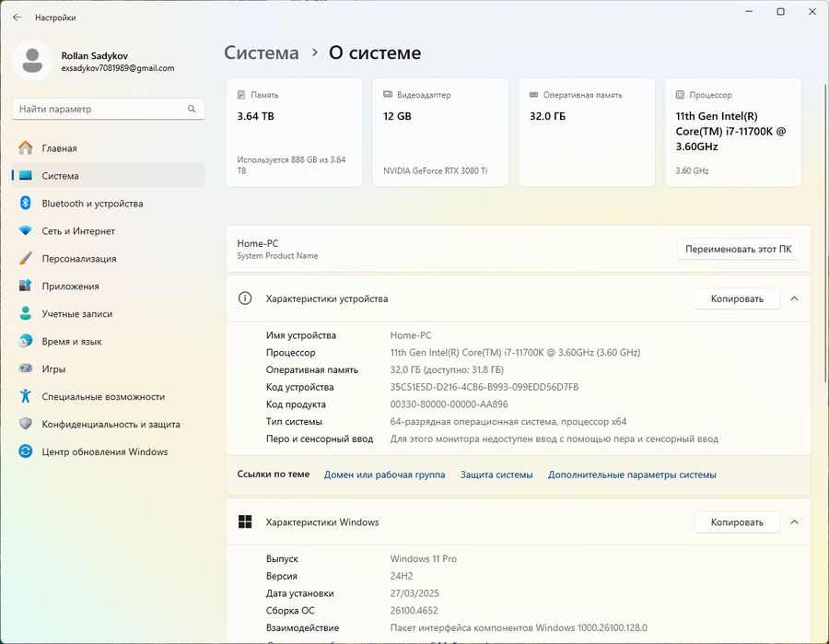Click the storage icon on Память card
Screen dimensions: 829x644
click(x=241, y=95)
